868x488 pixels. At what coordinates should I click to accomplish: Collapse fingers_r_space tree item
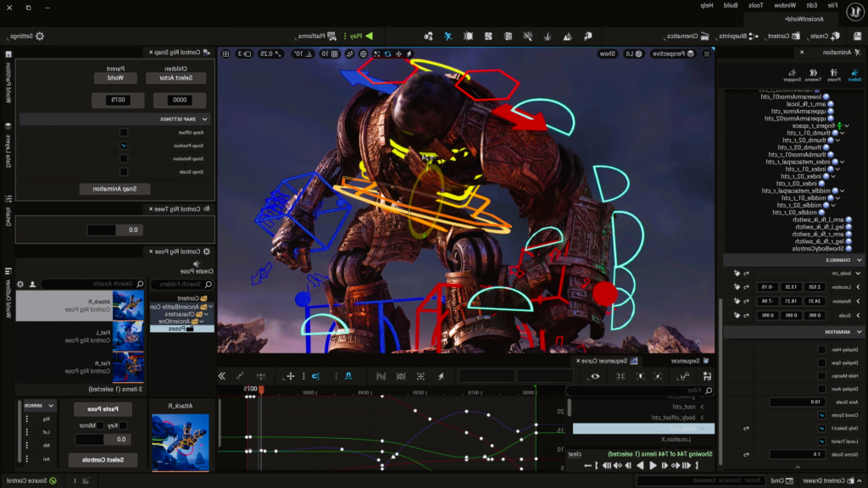pyautogui.click(x=847, y=126)
